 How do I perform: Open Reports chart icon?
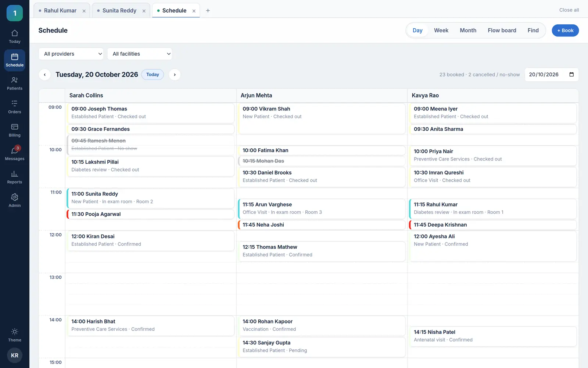[15, 177]
